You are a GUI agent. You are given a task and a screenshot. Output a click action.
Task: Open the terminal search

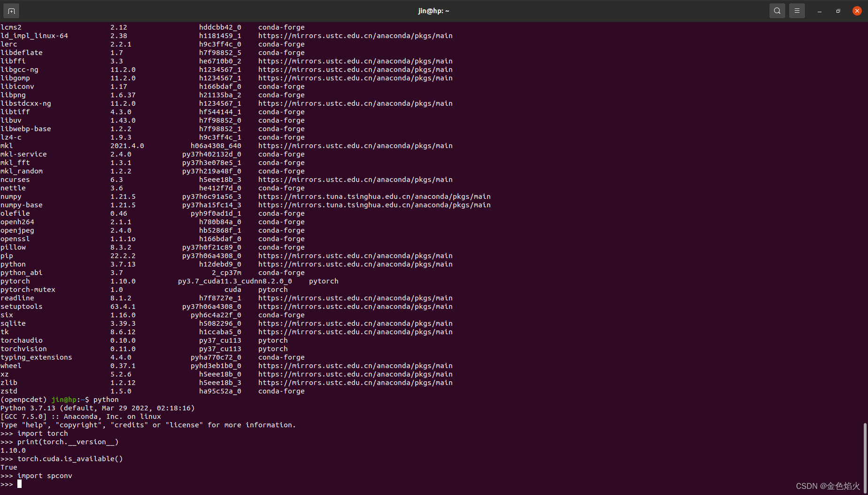[777, 10]
